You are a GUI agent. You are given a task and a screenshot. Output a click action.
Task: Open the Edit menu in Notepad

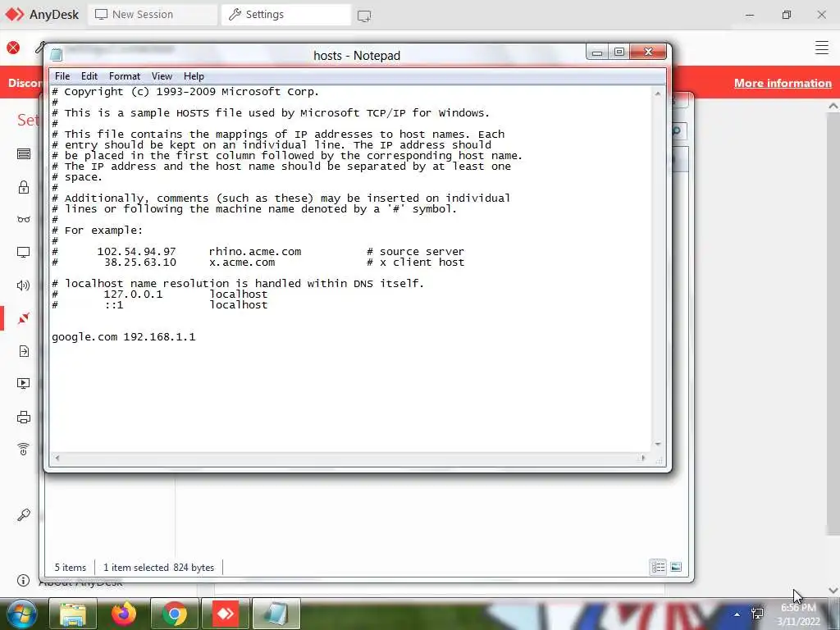tap(89, 76)
